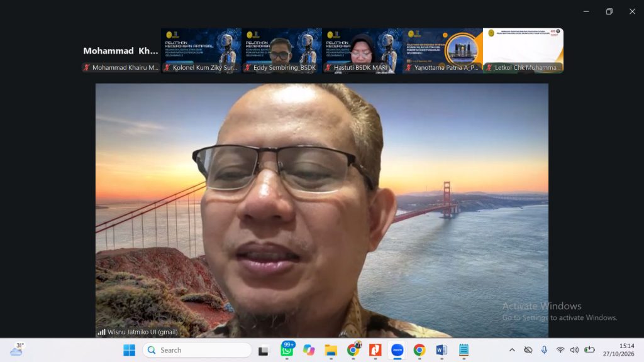Open Task View from the taskbar
This screenshot has height=362, width=644.
point(264,351)
